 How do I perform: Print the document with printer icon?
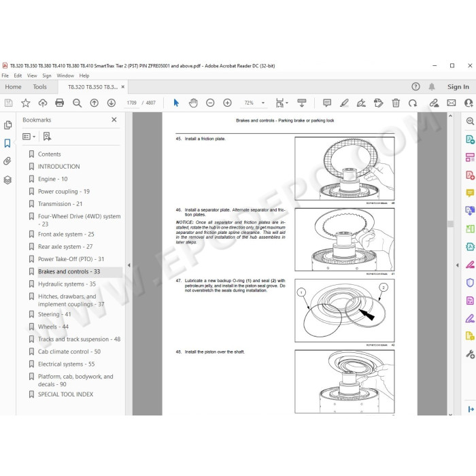pyautogui.click(x=60, y=103)
